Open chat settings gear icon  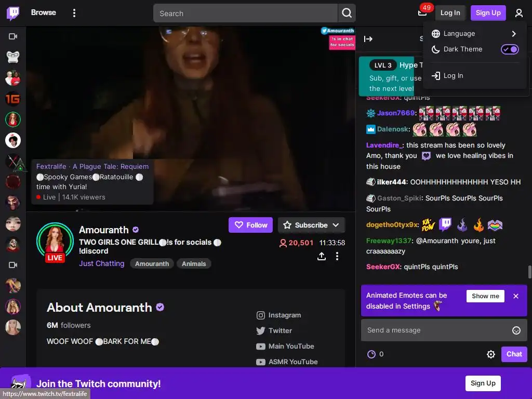490,354
